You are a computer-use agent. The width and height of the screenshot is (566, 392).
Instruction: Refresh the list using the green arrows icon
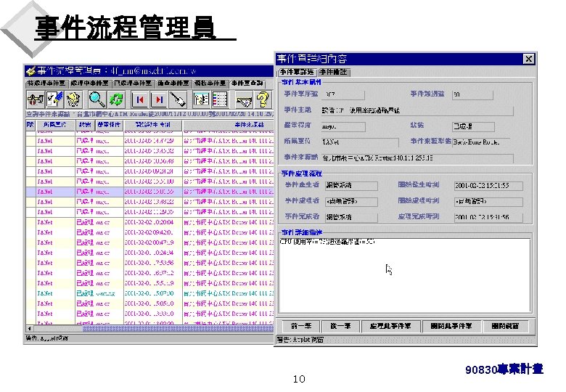point(116,99)
